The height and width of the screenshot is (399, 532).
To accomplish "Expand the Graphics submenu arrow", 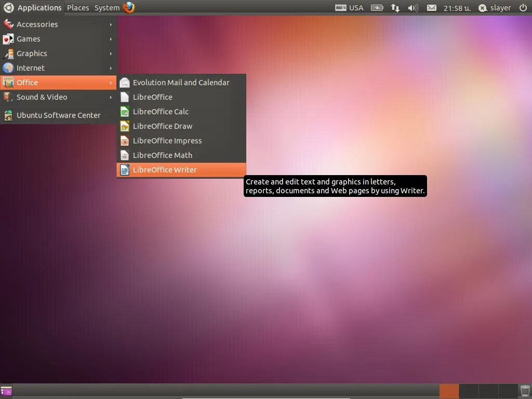I will pyautogui.click(x=111, y=54).
